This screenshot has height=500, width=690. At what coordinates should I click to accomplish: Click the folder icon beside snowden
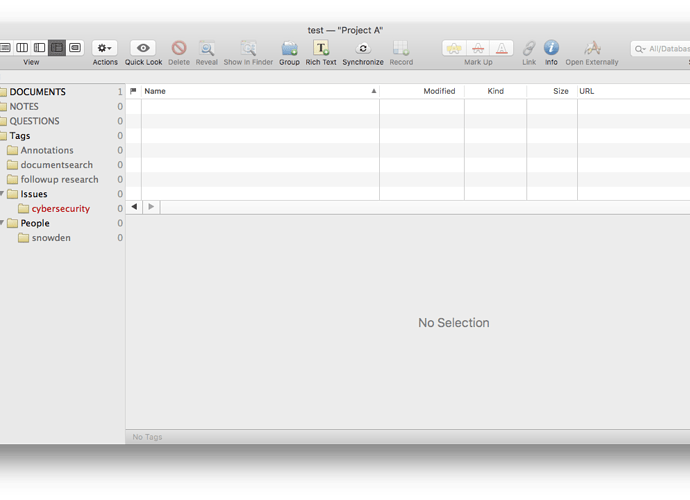(24, 238)
